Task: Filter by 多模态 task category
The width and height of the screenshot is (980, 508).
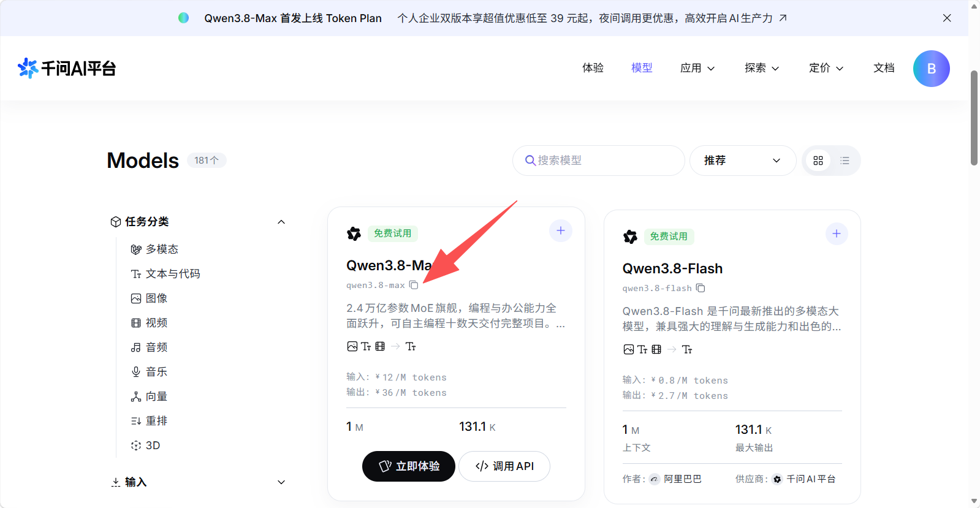Action: (x=154, y=249)
